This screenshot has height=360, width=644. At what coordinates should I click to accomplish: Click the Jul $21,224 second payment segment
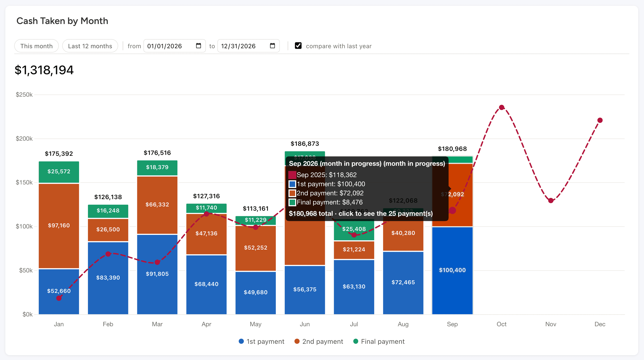[354, 250]
